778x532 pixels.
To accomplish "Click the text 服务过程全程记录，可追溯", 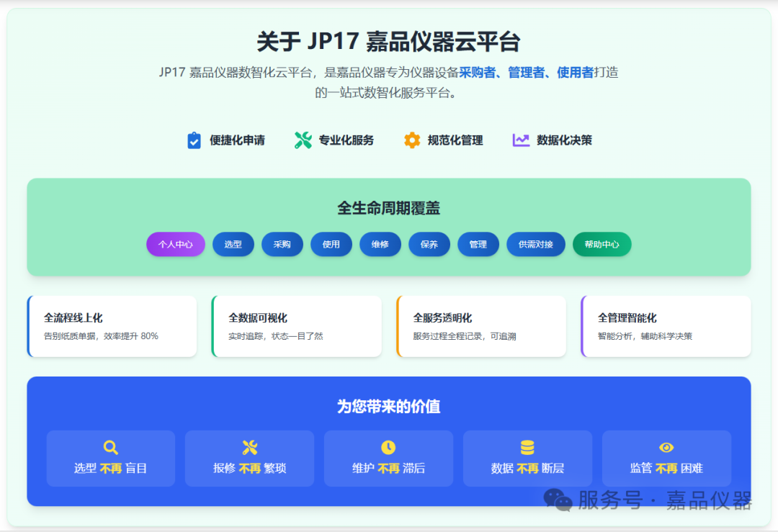I will coord(465,336).
